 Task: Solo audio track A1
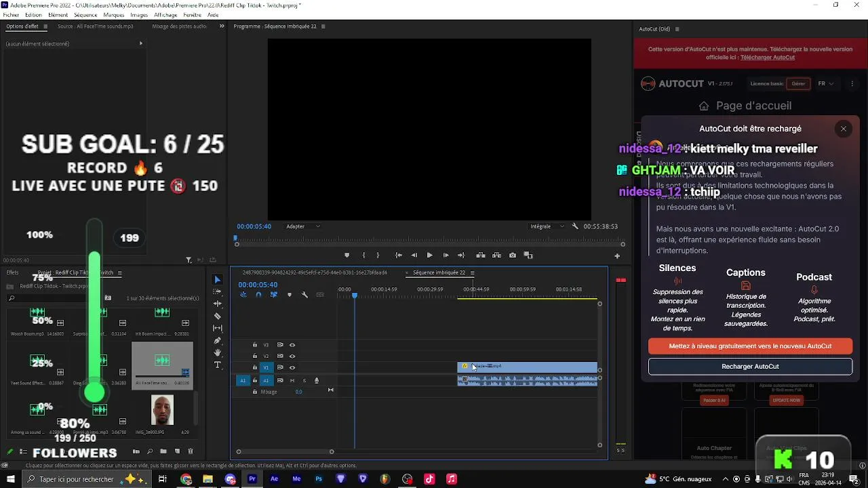pos(304,381)
